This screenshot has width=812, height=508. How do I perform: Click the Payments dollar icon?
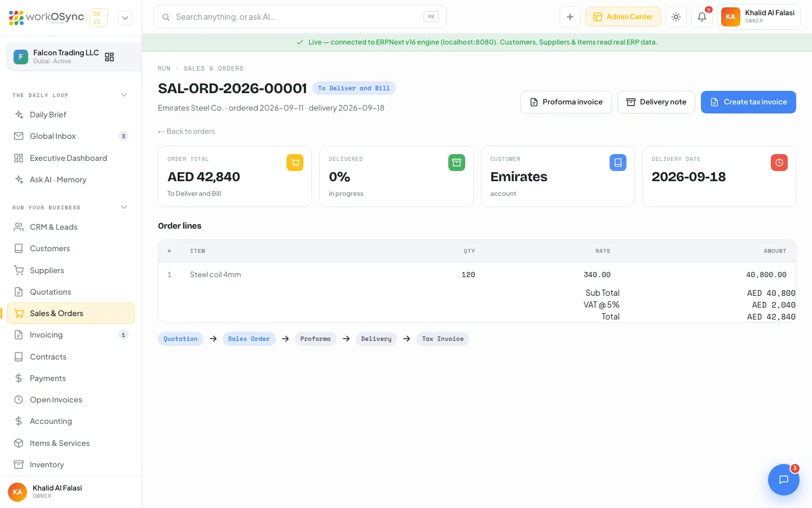19,378
